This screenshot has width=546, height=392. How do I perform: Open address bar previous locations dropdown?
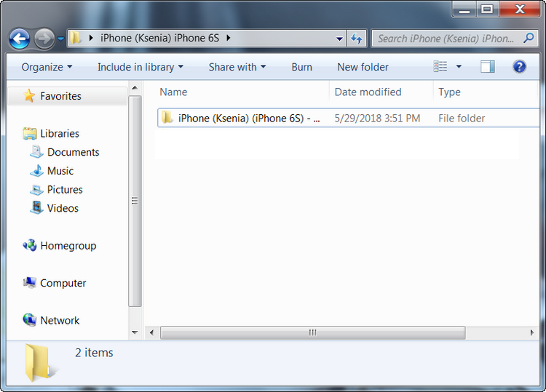[x=339, y=39]
